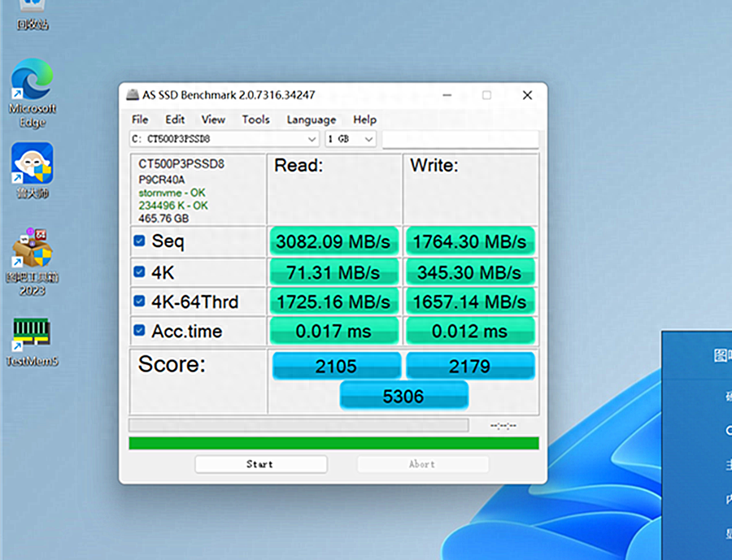732x560 pixels.
Task: Launch Microsoft Edge from the desktop
Action: pyautogui.click(x=33, y=93)
